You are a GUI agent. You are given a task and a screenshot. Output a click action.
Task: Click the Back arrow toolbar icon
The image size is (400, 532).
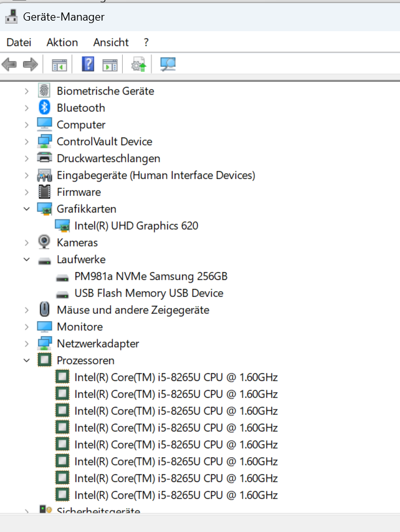point(9,64)
